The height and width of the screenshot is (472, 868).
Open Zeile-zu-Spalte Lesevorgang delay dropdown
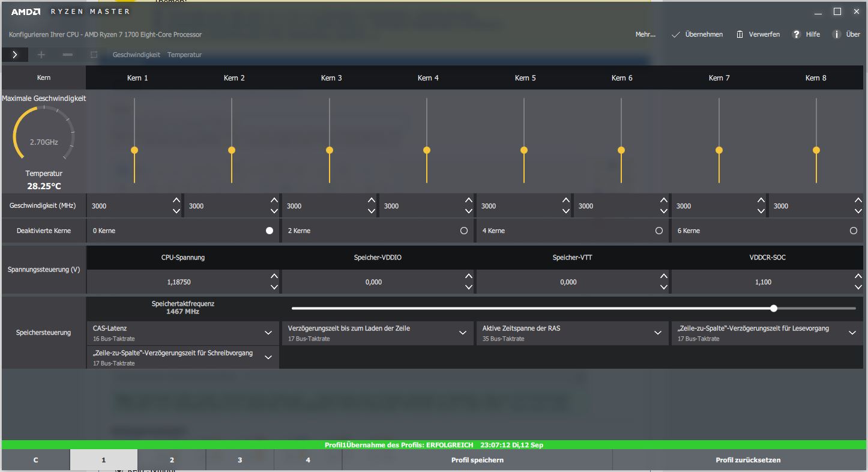(x=767, y=333)
